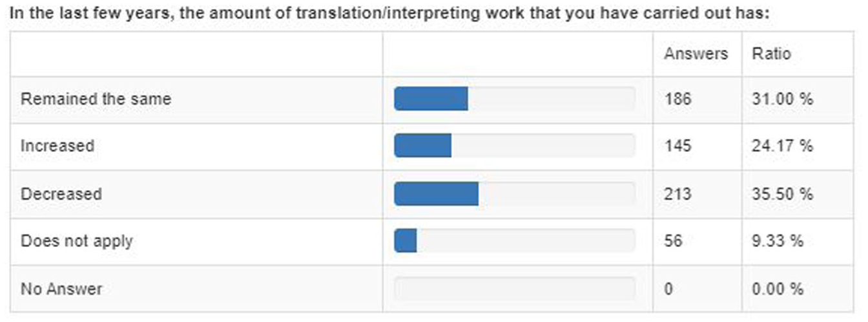Click the survey question heading text
This screenshot has width=868, height=322.
coord(390,14)
